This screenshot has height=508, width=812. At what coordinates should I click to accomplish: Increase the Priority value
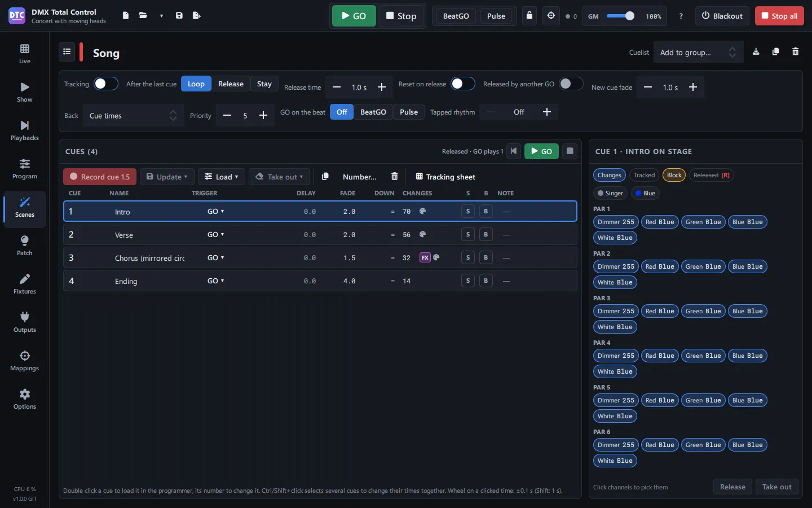click(263, 116)
